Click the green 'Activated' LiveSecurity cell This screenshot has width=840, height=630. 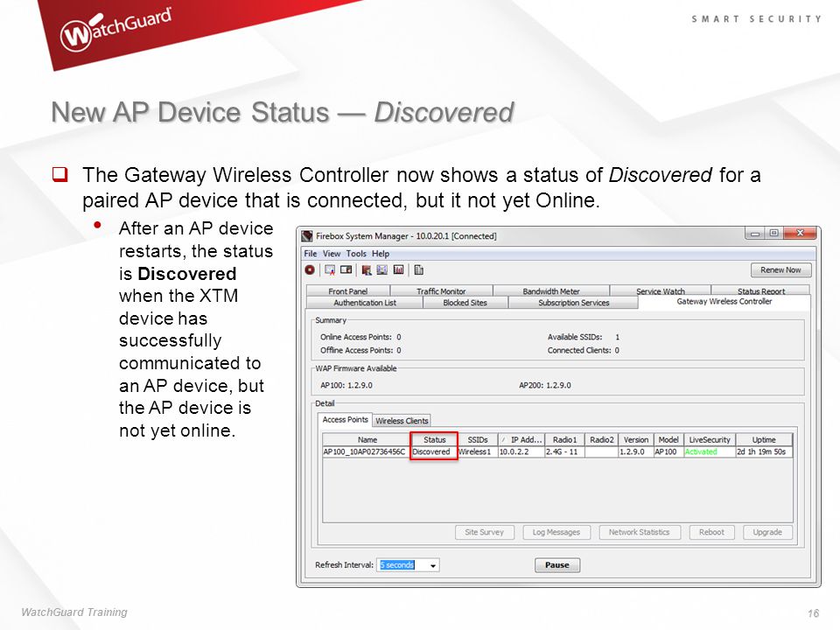710,451
